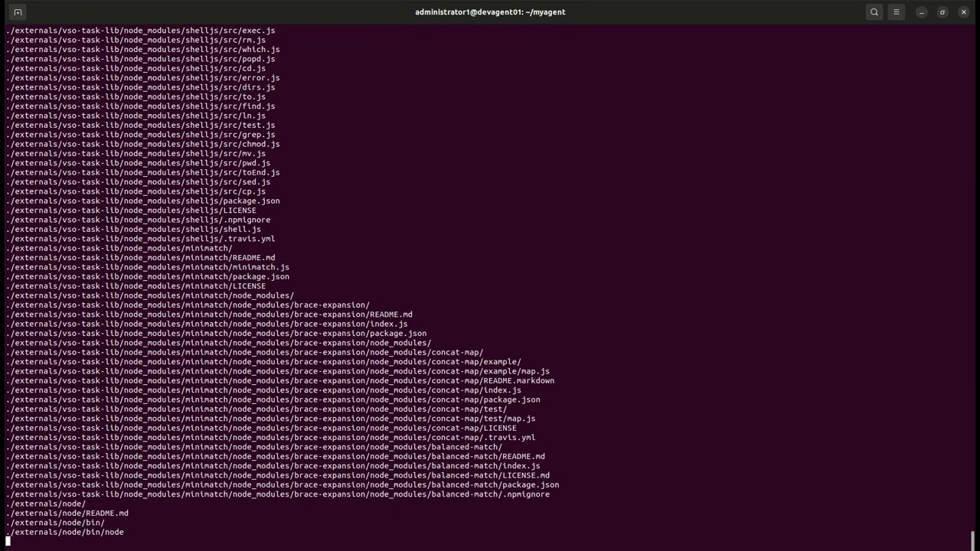Select line ending concat-map/example/map.js

(278, 371)
